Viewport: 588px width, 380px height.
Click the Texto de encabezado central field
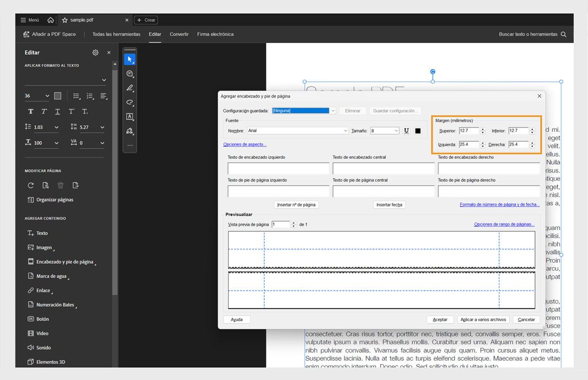[x=383, y=168]
